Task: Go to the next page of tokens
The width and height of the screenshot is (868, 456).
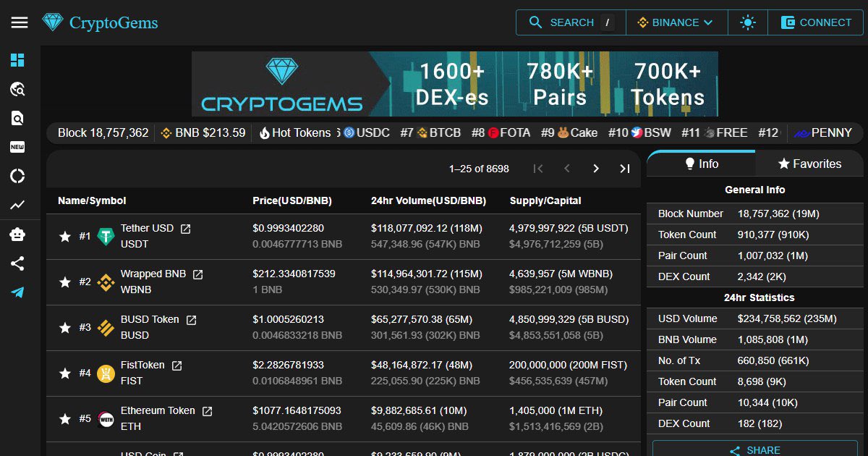Action: click(596, 168)
